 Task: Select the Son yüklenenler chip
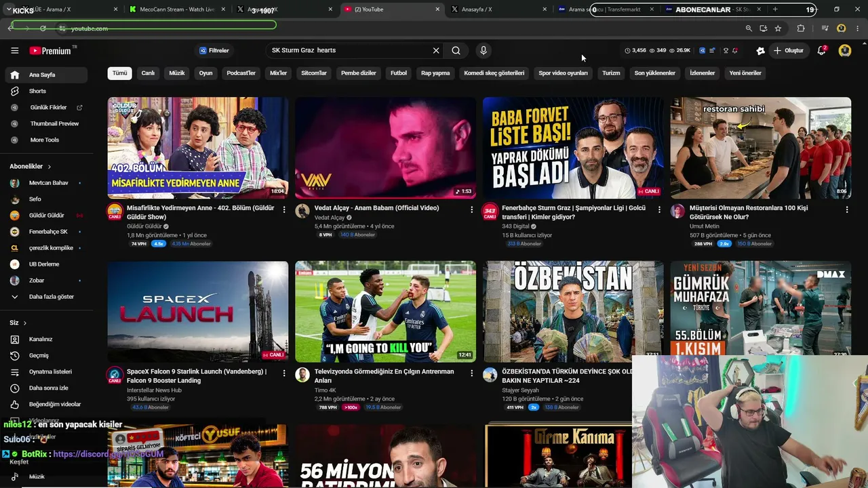pyautogui.click(x=655, y=73)
